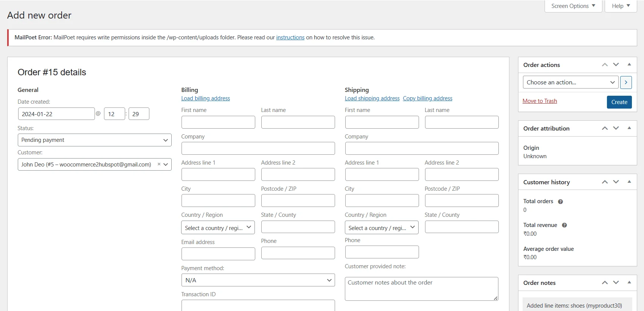
Task: Click the Move to Trash link
Action: point(540,101)
